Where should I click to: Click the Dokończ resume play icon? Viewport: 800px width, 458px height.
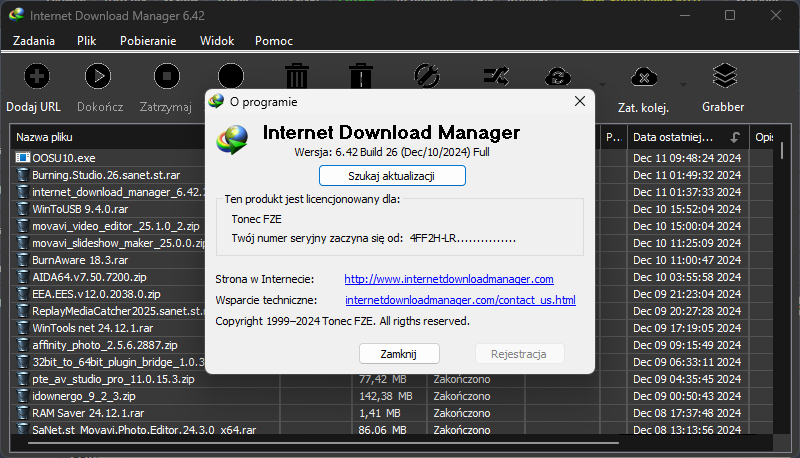click(x=97, y=77)
